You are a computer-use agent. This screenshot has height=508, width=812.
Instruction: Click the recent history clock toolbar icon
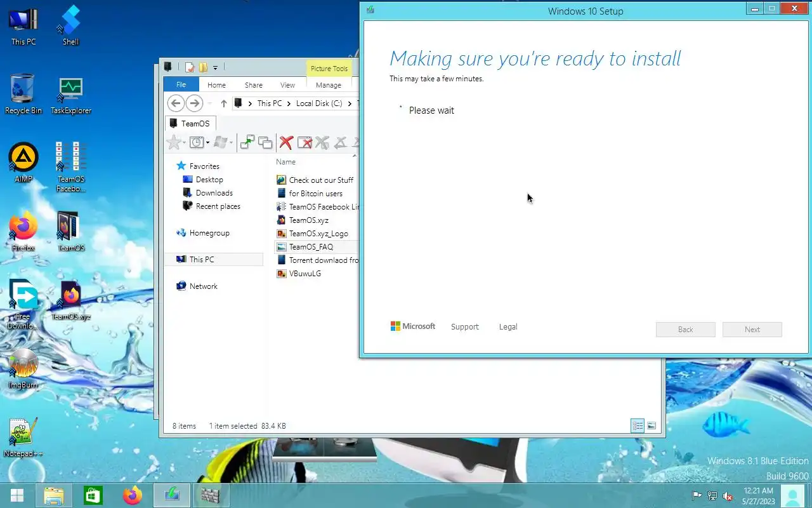pyautogui.click(x=197, y=142)
